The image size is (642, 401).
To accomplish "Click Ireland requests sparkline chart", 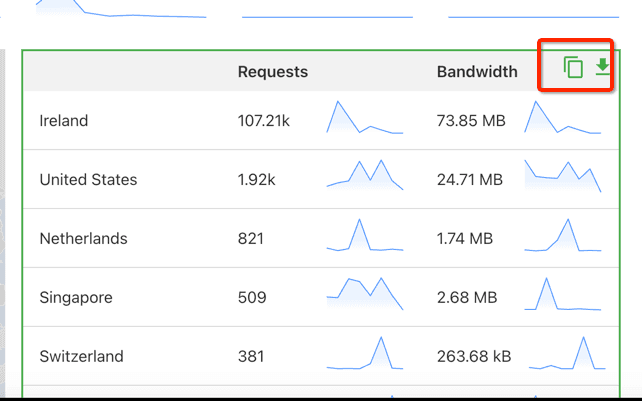I will coord(364,118).
